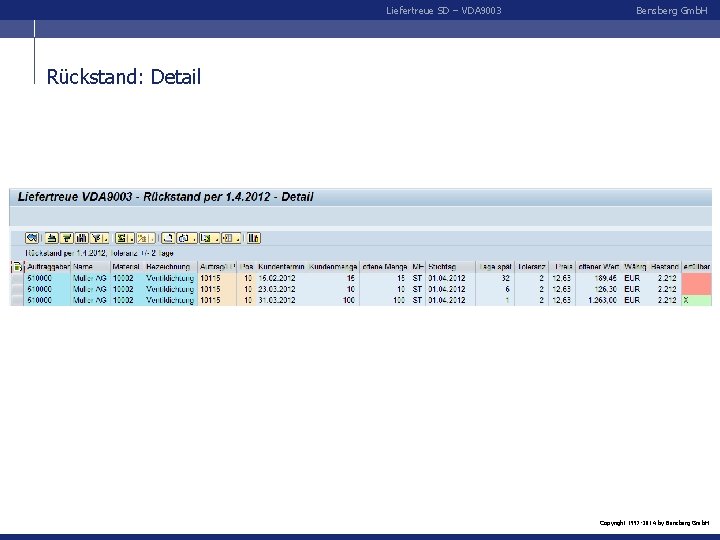Image resolution: width=720 pixels, height=540 pixels.
Task: Click the Auftraggeber column header
Action: coord(48,266)
